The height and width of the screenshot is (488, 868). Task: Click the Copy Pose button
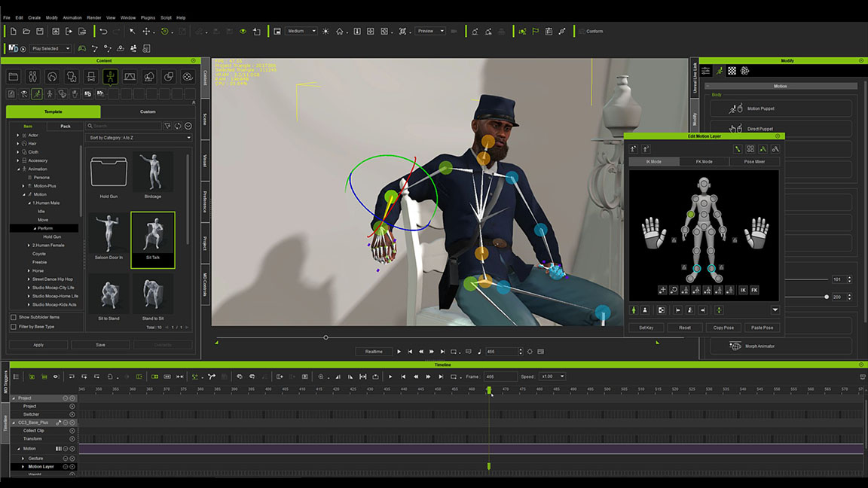click(x=723, y=328)
